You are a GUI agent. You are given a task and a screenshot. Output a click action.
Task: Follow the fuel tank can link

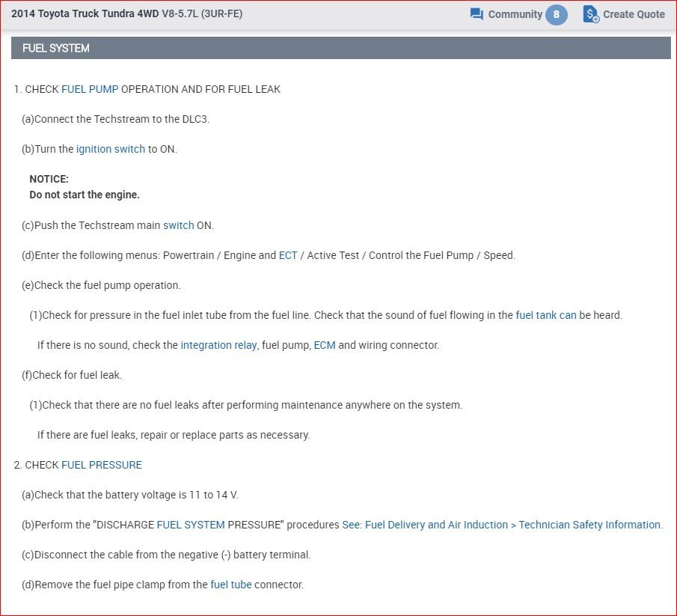[546, 315]
